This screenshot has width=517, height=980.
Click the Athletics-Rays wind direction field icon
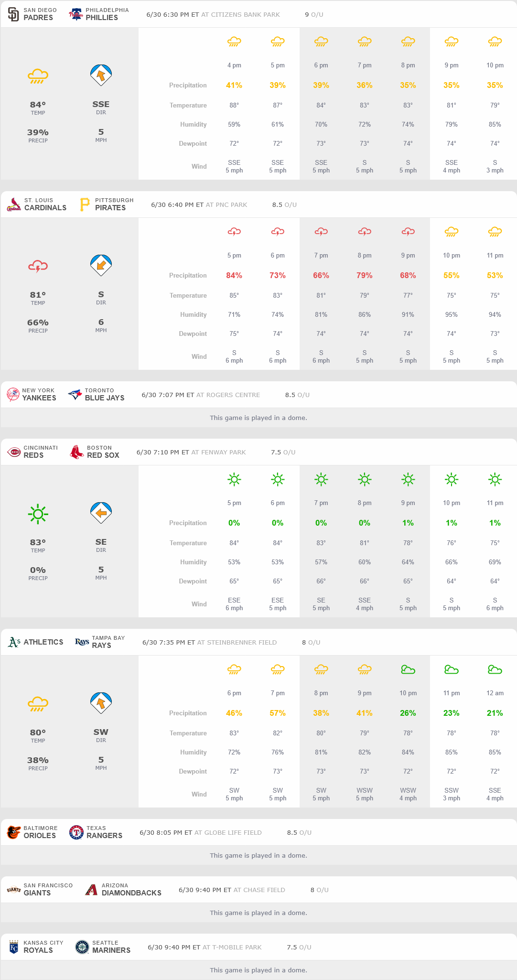(x=101, y=703)
